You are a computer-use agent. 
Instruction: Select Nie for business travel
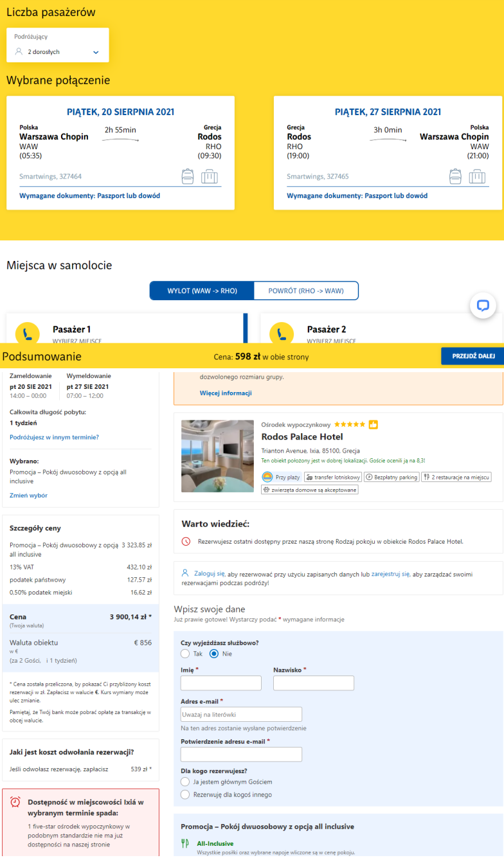[x=214, y=654]
